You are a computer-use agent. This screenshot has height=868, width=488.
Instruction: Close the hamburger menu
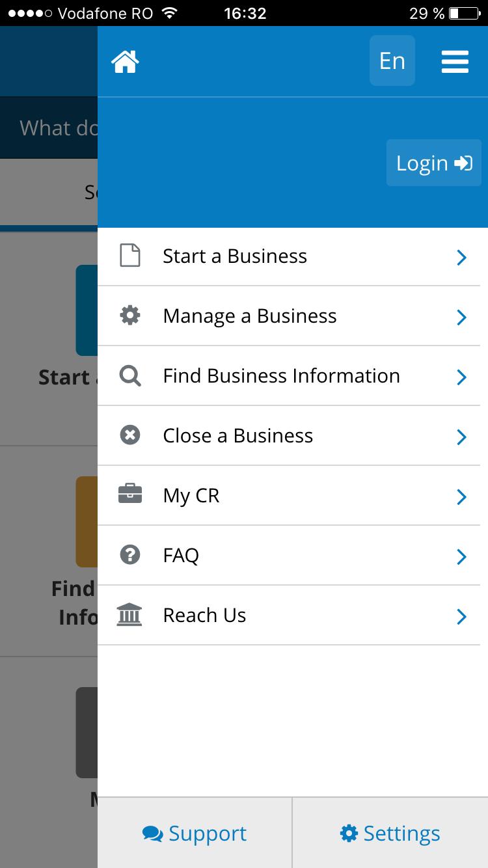click(x=455, y=62)
